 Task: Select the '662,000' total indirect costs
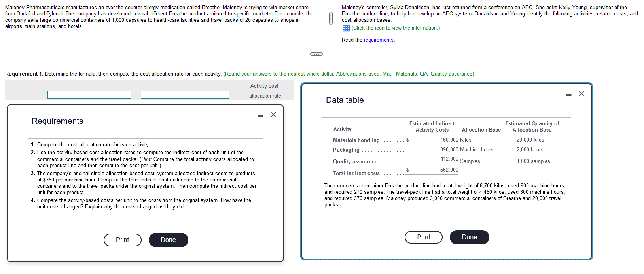click(449, 170)
